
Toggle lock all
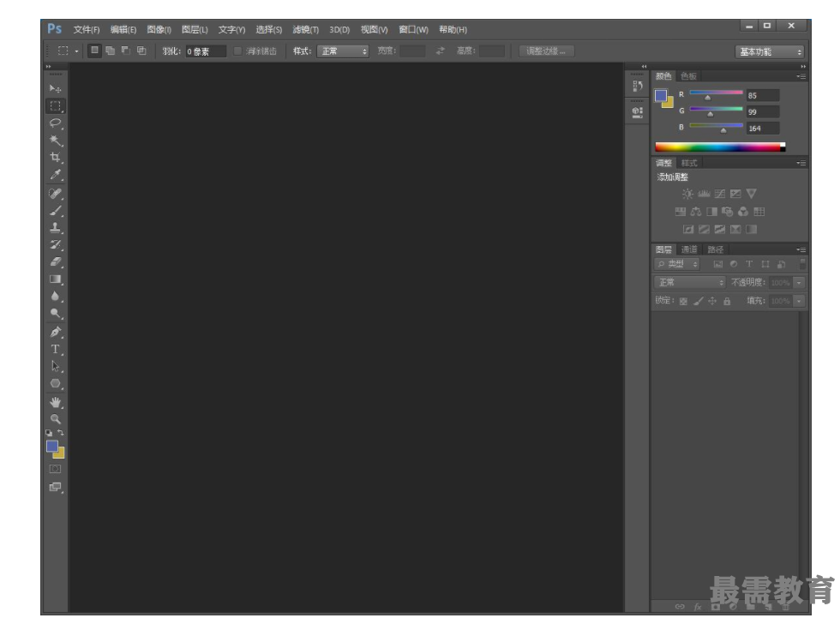click(727, 302)
